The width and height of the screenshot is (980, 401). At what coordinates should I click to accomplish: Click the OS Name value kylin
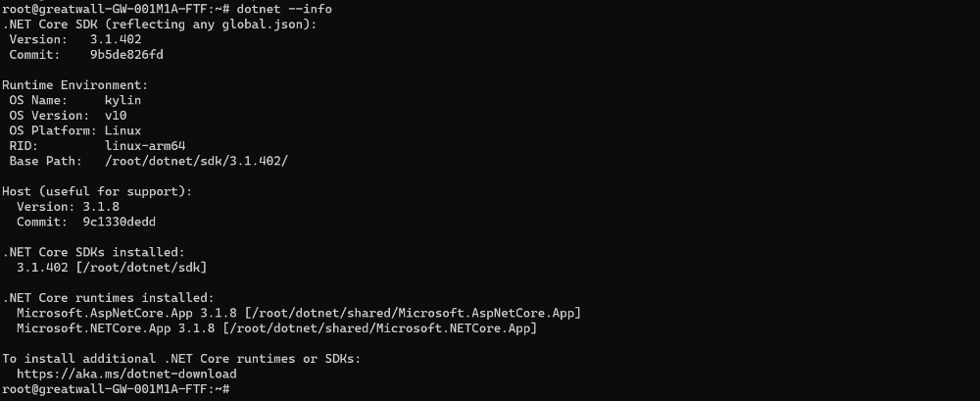(x=123, y=100)
